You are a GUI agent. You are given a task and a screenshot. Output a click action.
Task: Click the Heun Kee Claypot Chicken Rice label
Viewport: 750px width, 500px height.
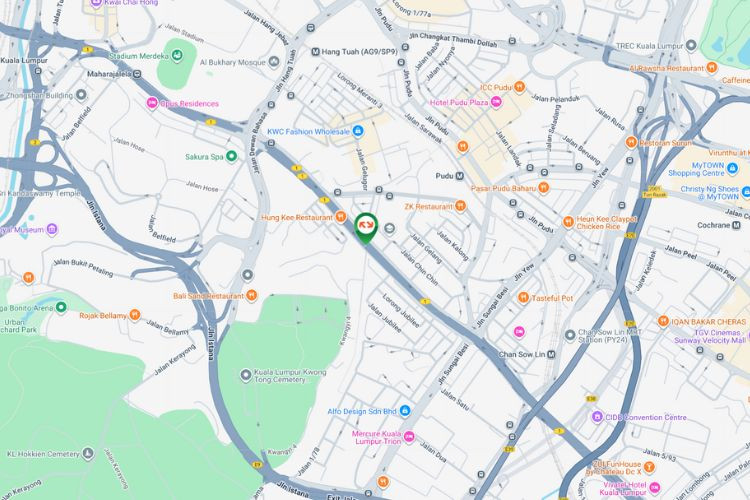coord(607,222)
